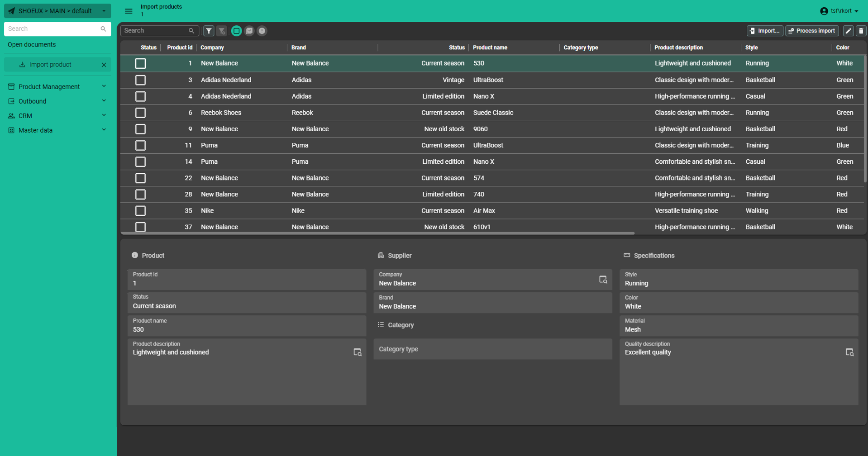Click the user account avatar icon
This screenshot has height=456, width=868.
coord(824,11)
